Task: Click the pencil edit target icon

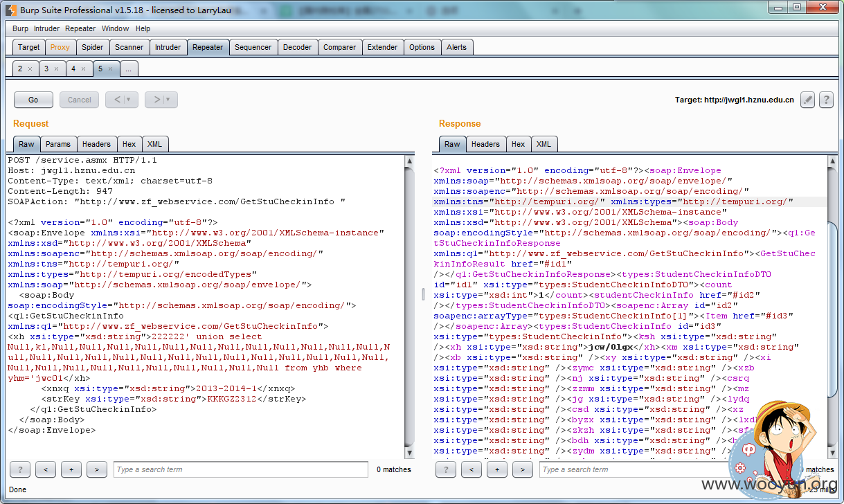Action: pyautogui.click(x=807, y=100)
